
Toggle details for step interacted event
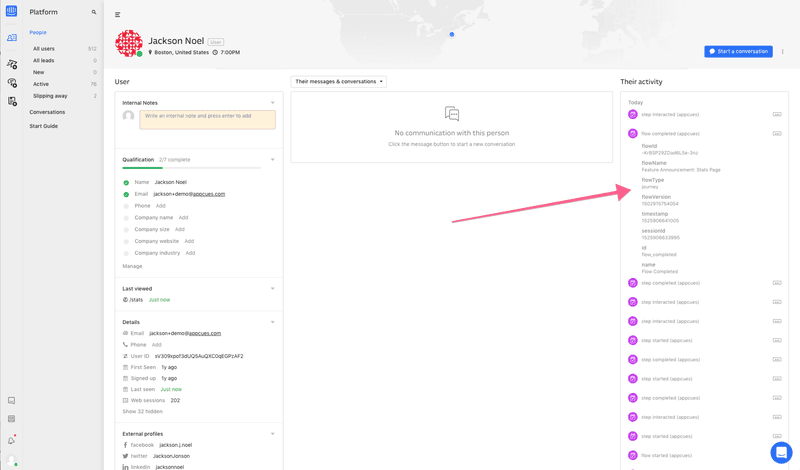[x=777, y=114]
